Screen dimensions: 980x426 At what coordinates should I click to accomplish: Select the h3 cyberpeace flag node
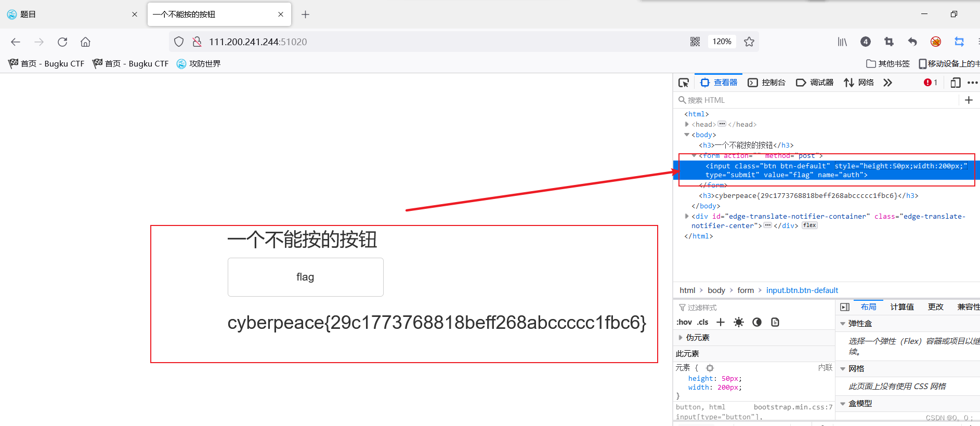[x=808, y=196]
